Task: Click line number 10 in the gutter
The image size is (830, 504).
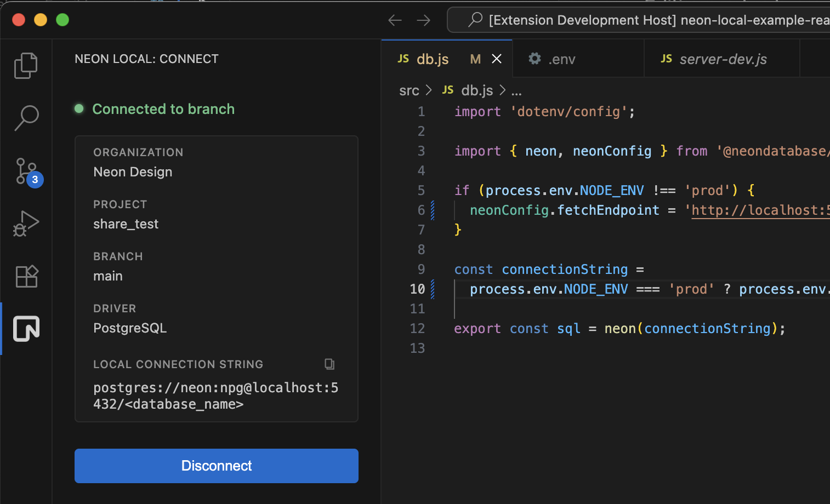Action: (x=417, y=289)
